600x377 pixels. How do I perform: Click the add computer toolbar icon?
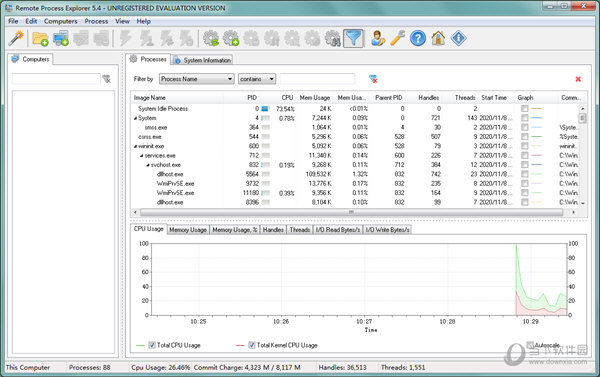point(61,39)
